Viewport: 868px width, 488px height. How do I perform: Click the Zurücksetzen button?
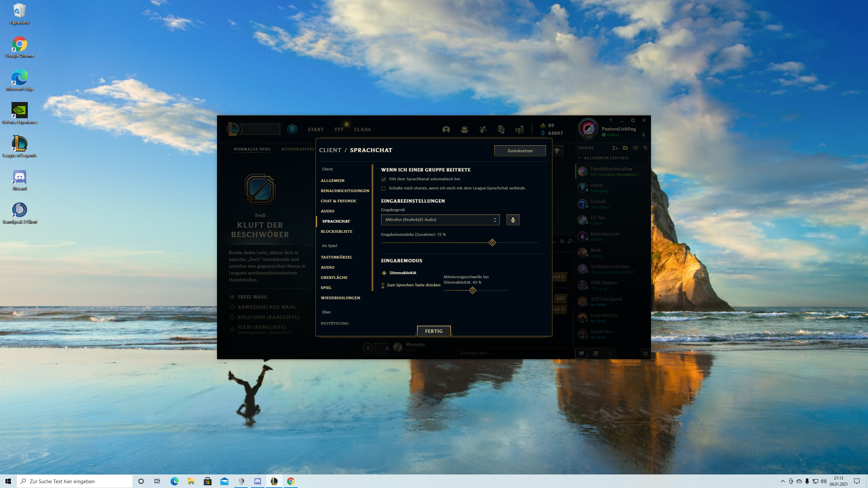(x=520, y=151)
